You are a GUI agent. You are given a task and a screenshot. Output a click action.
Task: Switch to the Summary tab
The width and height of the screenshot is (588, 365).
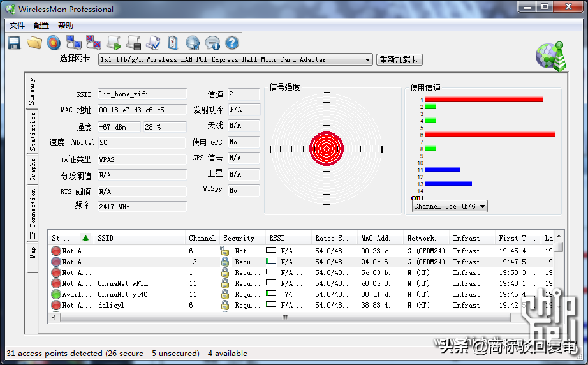[33, 91]
